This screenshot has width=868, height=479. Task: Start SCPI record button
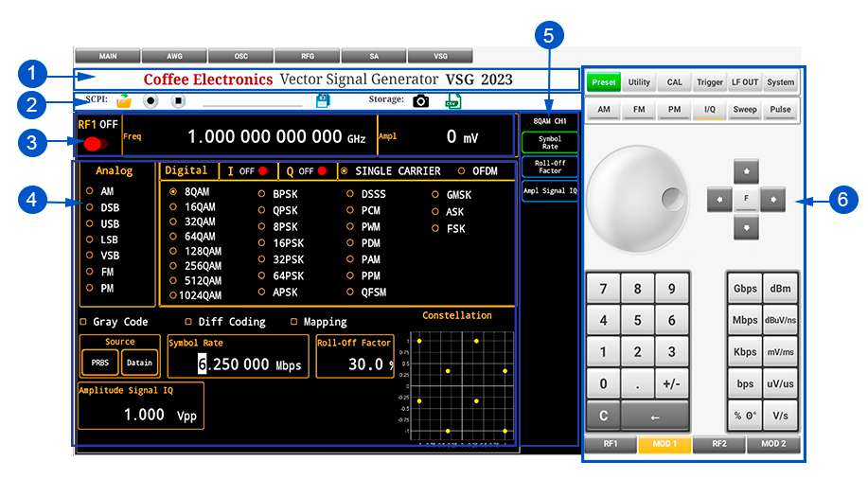coord(151,100)
